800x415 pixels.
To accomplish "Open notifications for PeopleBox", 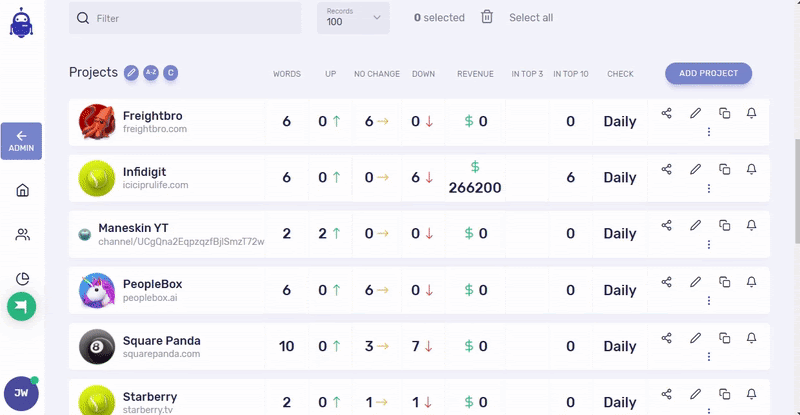I will pos(752,282).
